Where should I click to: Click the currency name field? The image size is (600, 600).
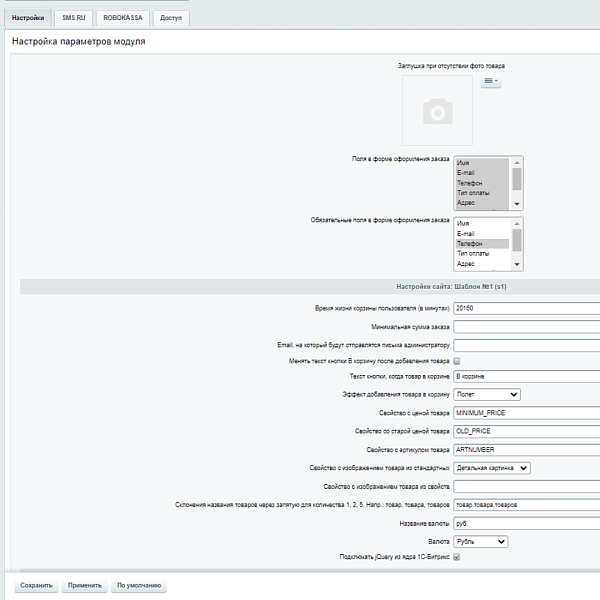coord(526,522)
